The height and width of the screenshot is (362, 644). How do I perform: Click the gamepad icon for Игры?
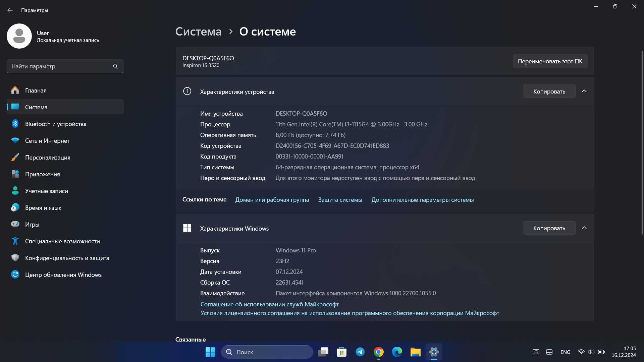(15, 224)
